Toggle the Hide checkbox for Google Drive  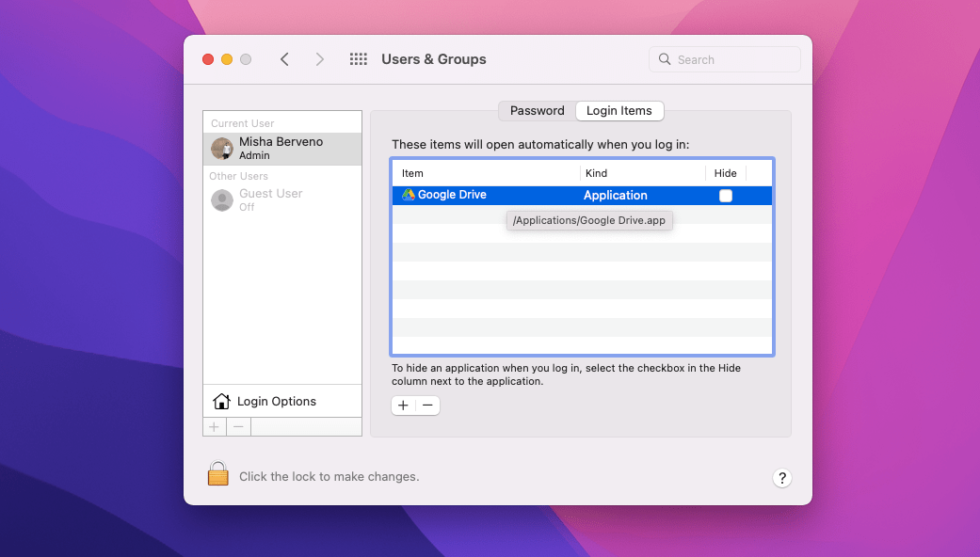[x=725, y=195]
